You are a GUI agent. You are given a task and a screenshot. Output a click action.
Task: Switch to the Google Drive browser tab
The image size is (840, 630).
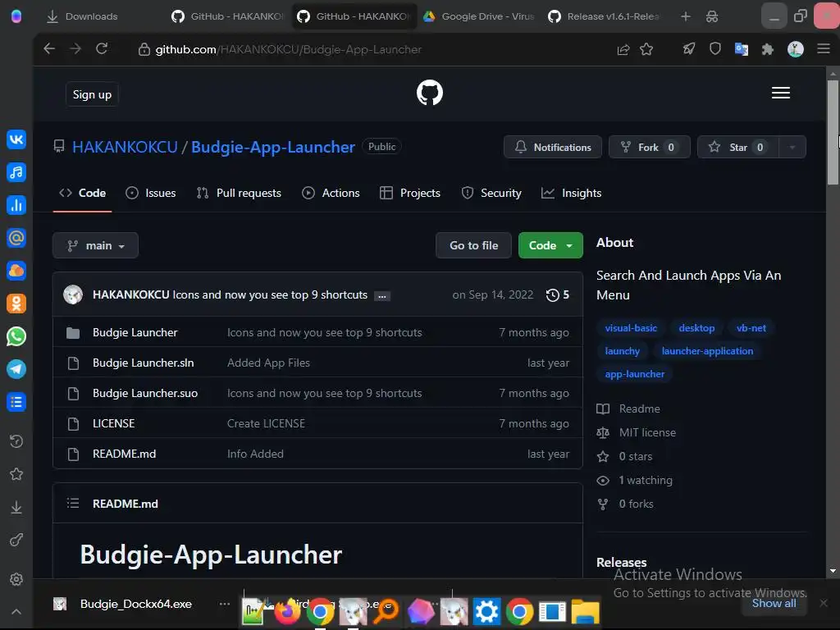pyautogui.click(x=478, y=16)
